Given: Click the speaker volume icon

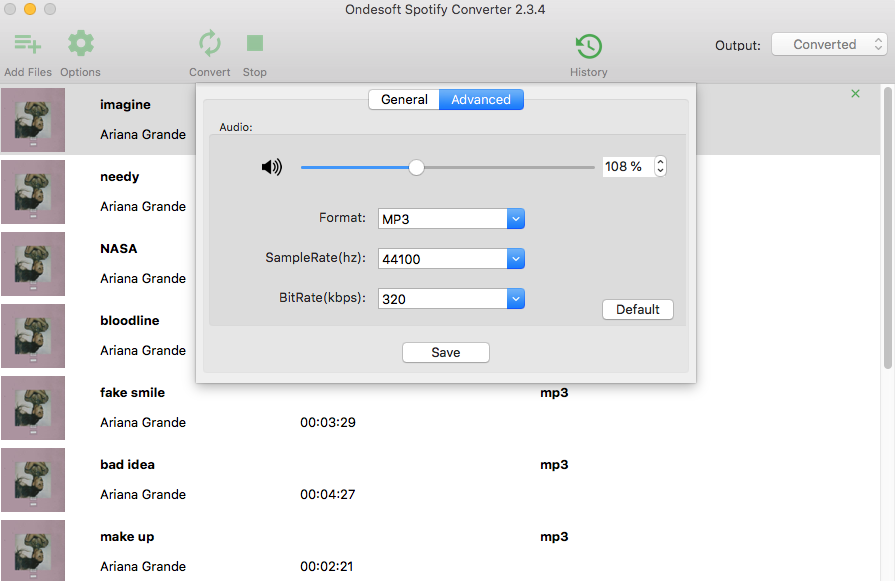Looking at the screenshot, I should (272, 167).
